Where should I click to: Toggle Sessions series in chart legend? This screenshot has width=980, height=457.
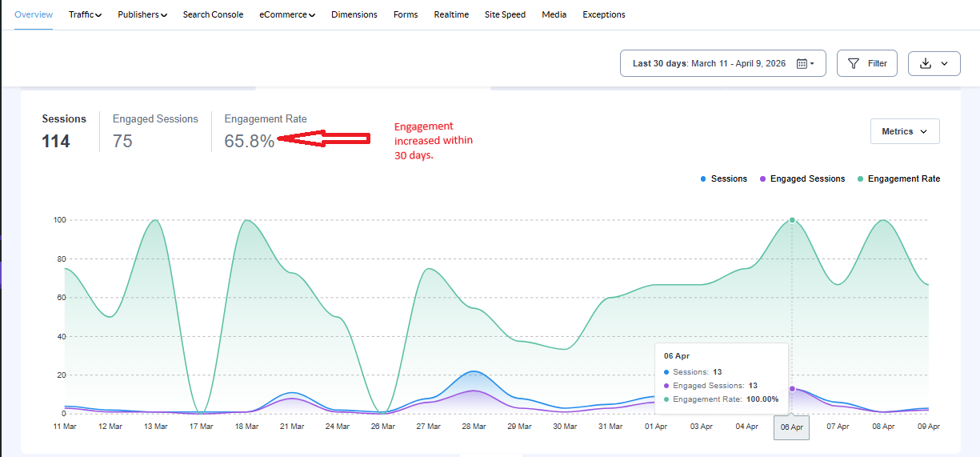pos(724,178)
